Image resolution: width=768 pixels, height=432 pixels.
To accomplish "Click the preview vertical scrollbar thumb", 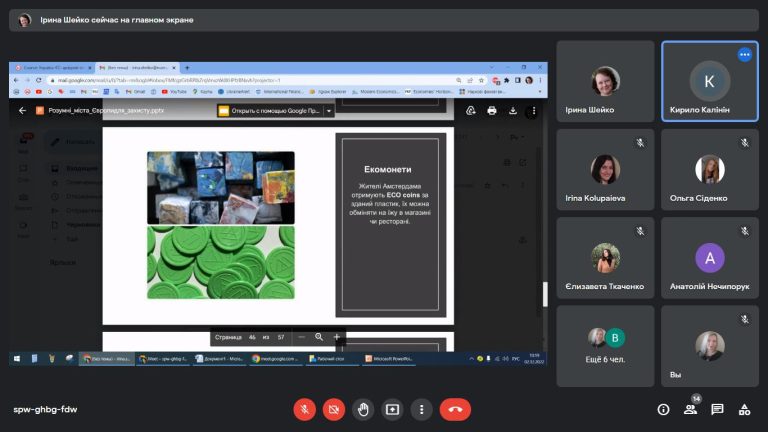I will [x=545, y=294].
